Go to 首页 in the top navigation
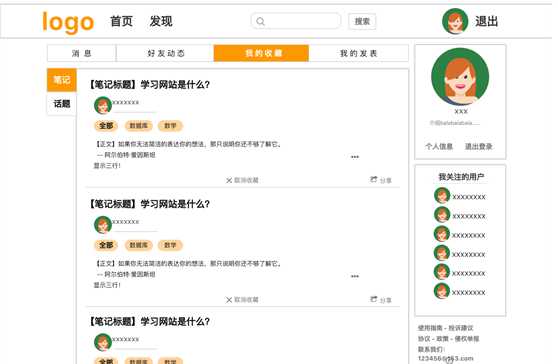The image size is (558, 364). 121,21
